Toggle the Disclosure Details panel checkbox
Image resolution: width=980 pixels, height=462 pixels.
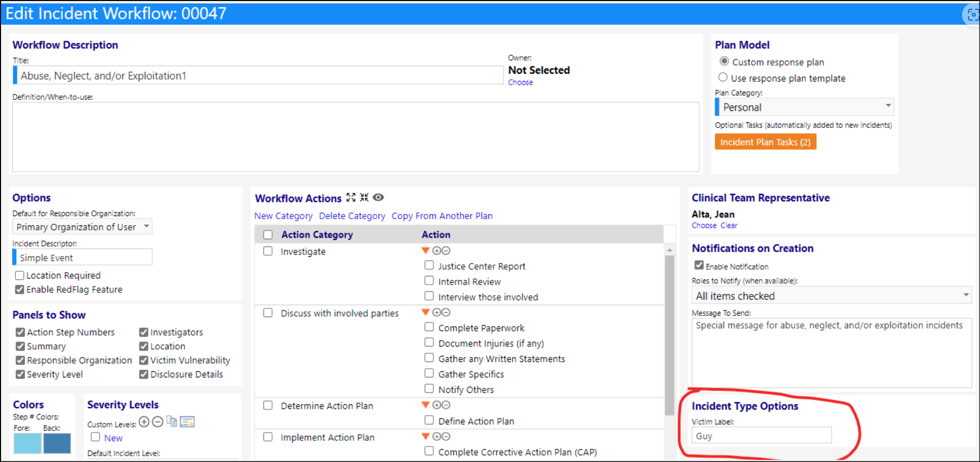(144, 374)
